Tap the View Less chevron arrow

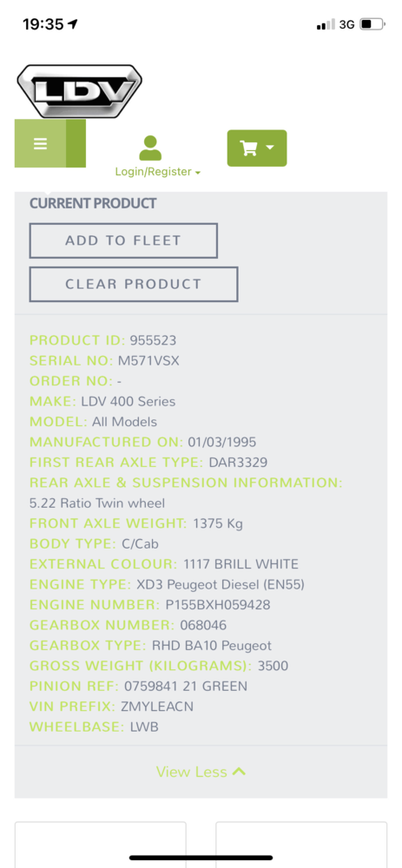coord(240,771)
